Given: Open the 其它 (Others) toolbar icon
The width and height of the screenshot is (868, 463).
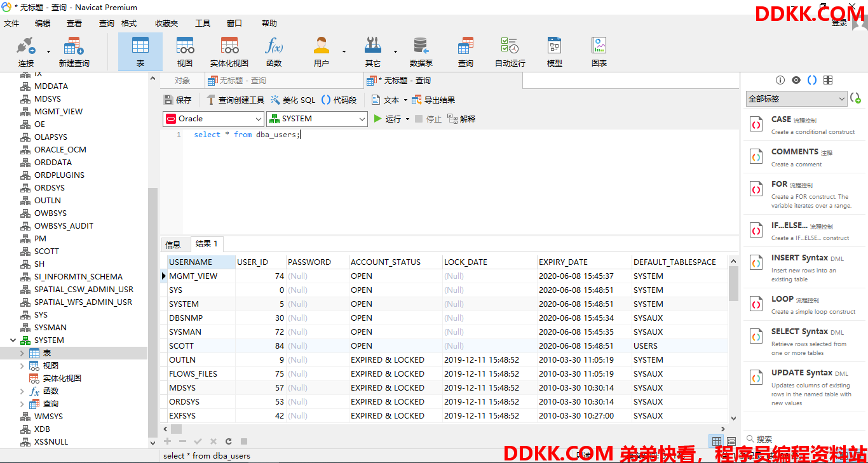Looking at the screenshot, I should [x=373, y=52].
